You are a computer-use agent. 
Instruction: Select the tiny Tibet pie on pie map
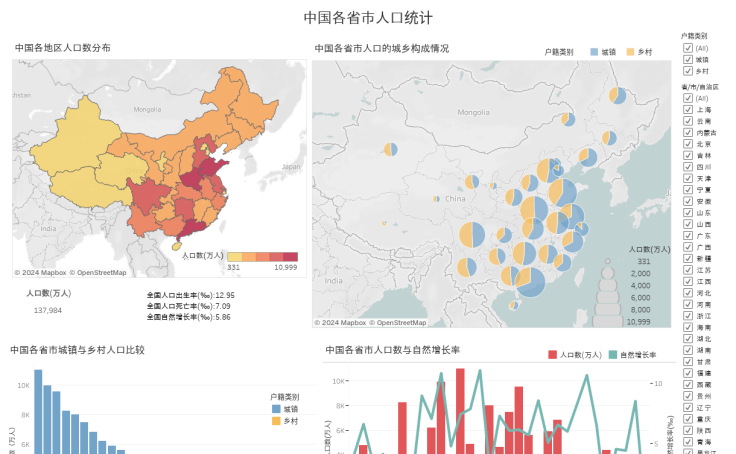(x=384, y=223)
